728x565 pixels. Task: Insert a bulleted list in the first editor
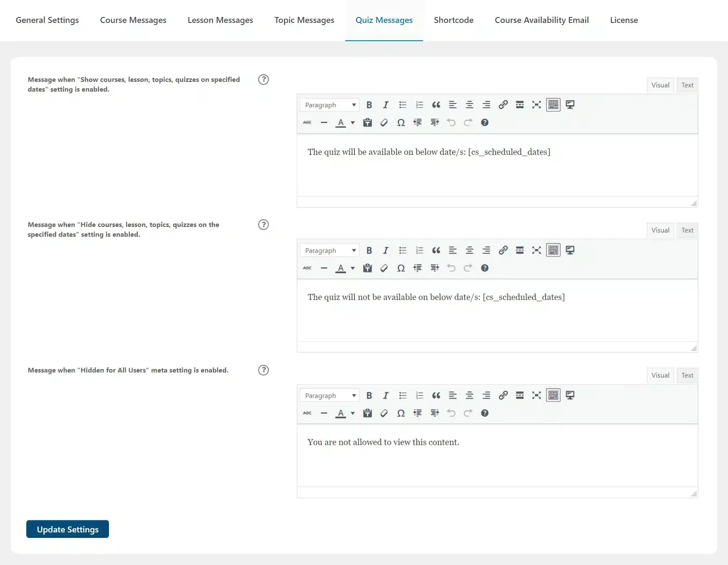pyautogui.click(x=403, y=105)
